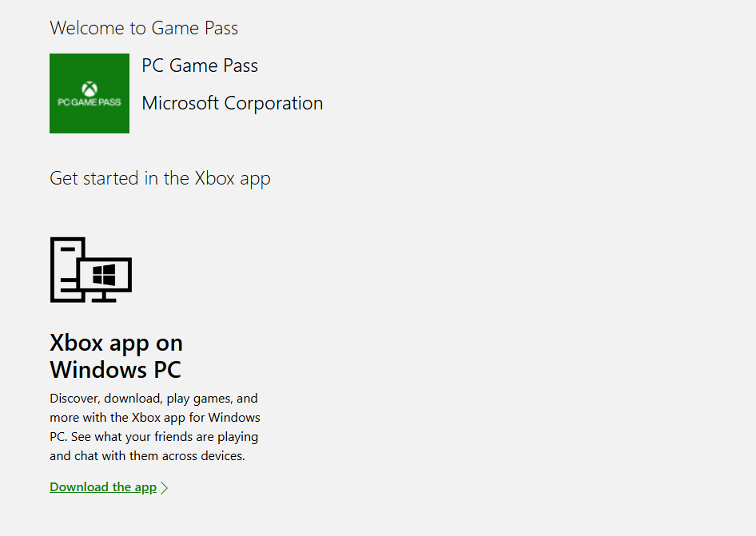Click the "more with the Xbox app for Windows" line
This screenshot has height=536, width=756.
pyautogui.click(x=155, y=417)
